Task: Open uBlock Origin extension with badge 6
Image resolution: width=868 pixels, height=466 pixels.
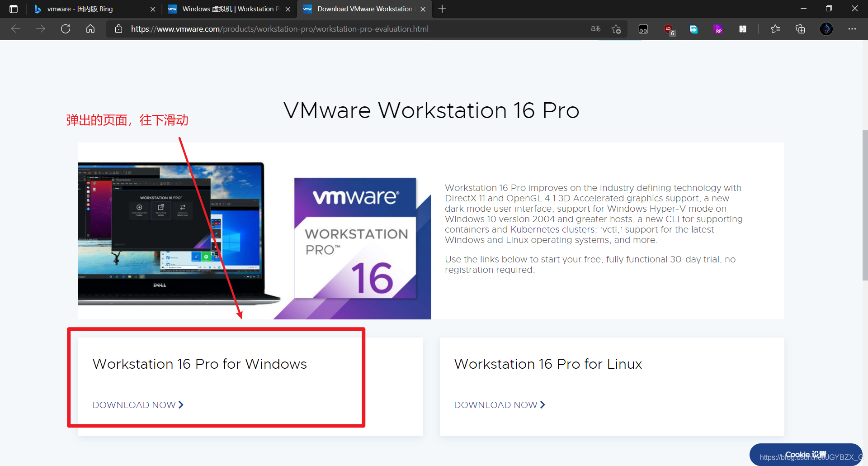Action: 669,29
